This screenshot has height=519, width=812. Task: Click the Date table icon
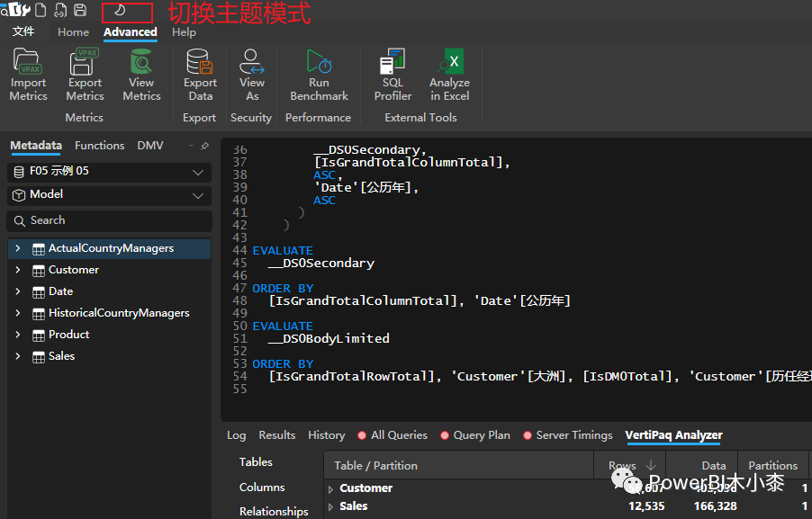point(39,292)
